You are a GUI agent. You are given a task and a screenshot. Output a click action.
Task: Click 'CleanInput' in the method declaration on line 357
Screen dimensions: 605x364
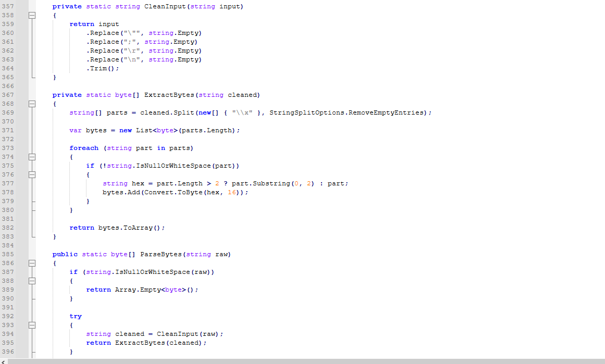click(165, 7)
